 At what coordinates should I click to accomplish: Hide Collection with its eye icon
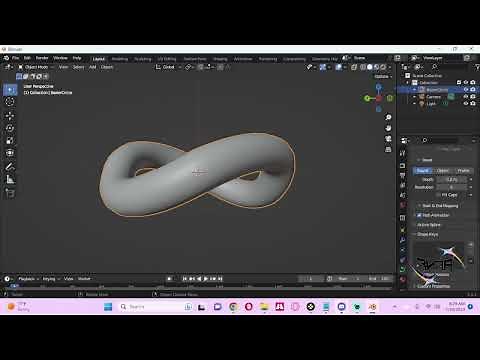point(466,82)
